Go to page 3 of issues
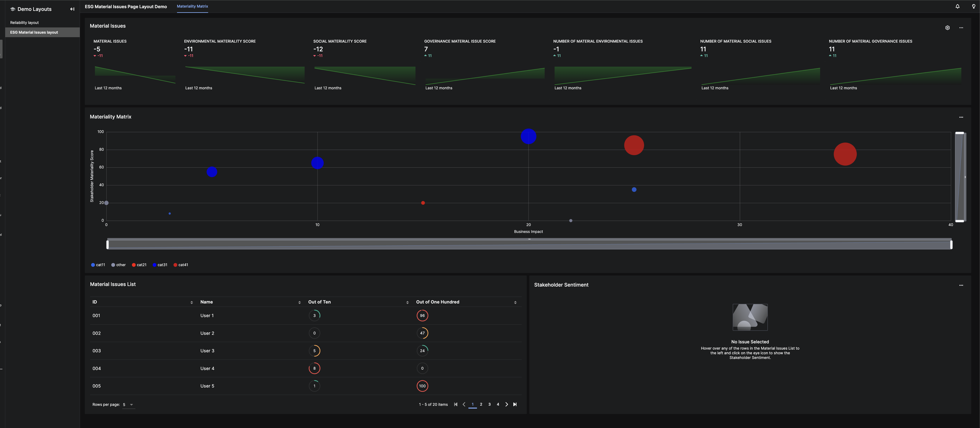This screenshot has width=980, height=428. coord(489,404)
